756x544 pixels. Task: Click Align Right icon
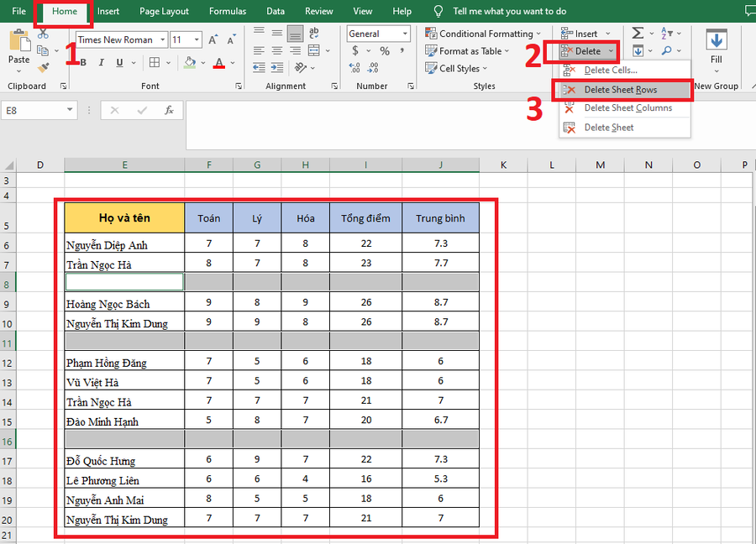[x=295, y=50]
